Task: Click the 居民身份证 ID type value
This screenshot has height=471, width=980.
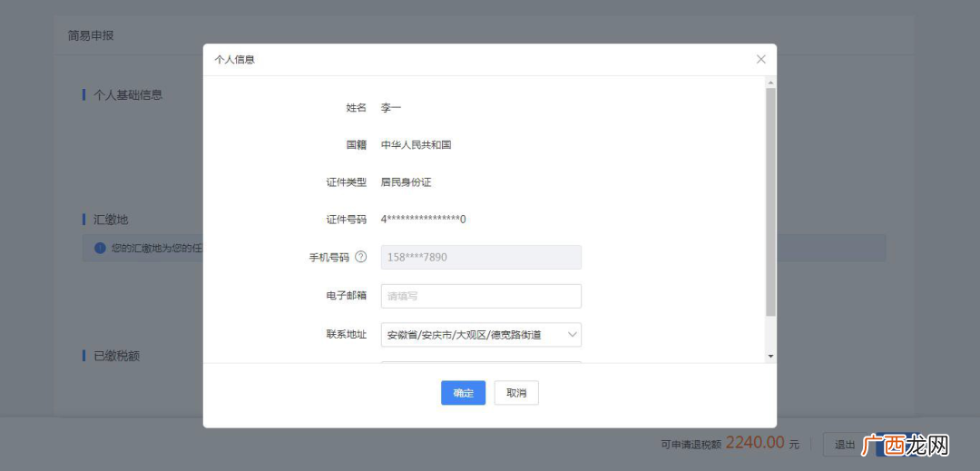Action: tap(407, 182)
